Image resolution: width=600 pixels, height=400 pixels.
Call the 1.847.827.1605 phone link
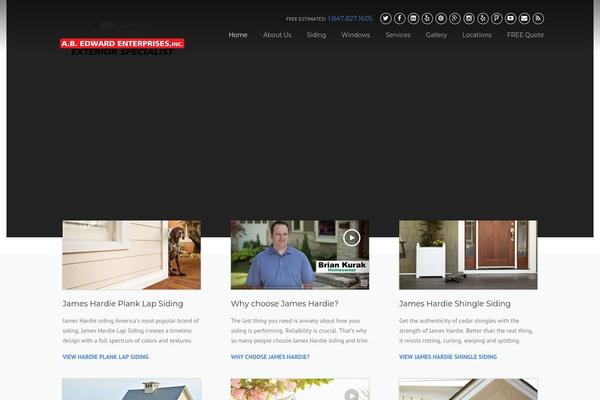350,18
